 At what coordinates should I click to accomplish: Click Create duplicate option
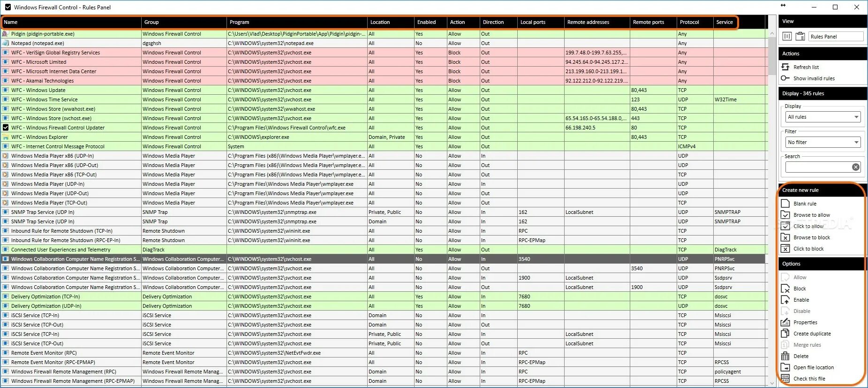point(812,334)
